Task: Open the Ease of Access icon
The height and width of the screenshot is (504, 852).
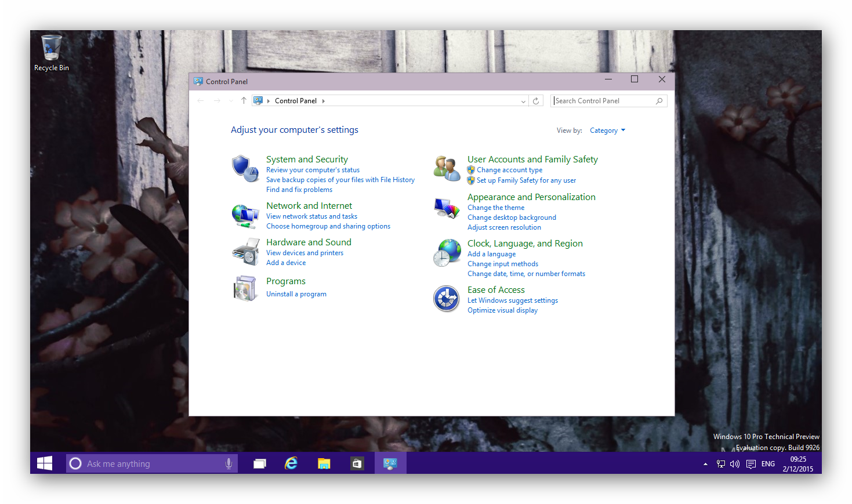Action: [x=447, y=299]
